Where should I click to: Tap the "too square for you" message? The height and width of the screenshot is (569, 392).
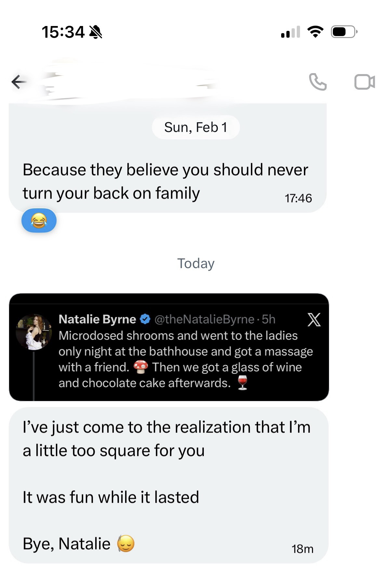point(166,439)
